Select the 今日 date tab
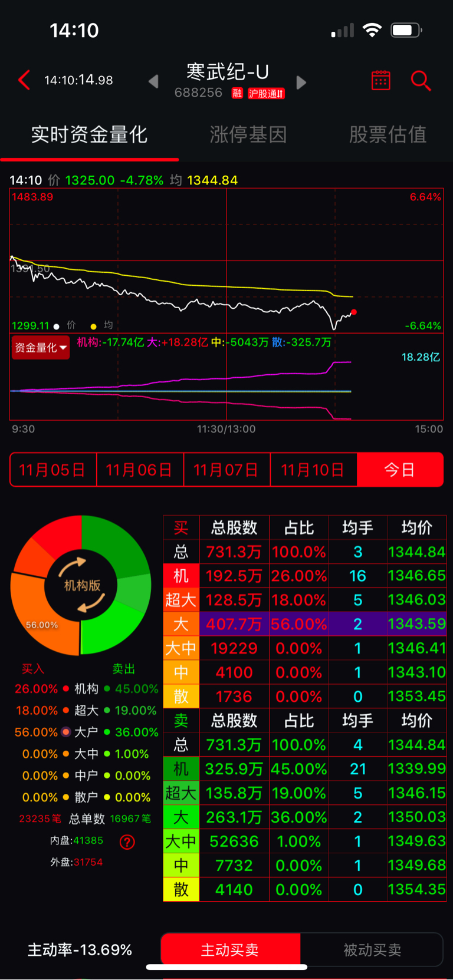The image size is (453, 980). [x=400, y=470]
